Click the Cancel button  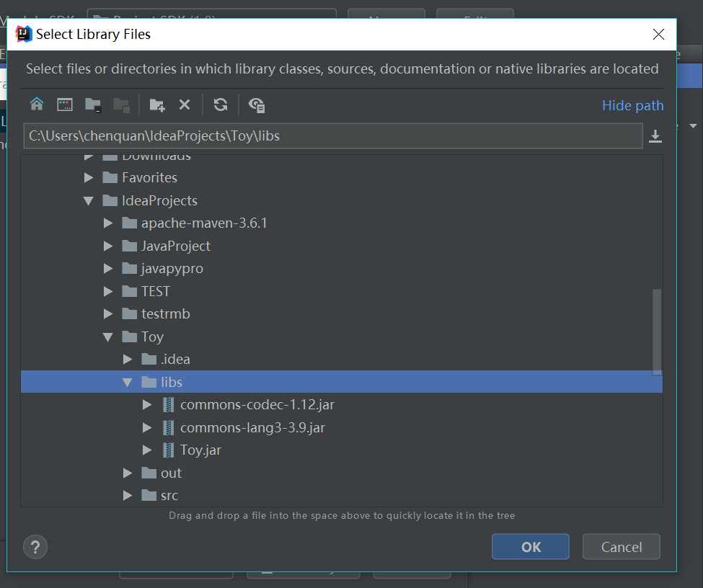coord(622,547)
